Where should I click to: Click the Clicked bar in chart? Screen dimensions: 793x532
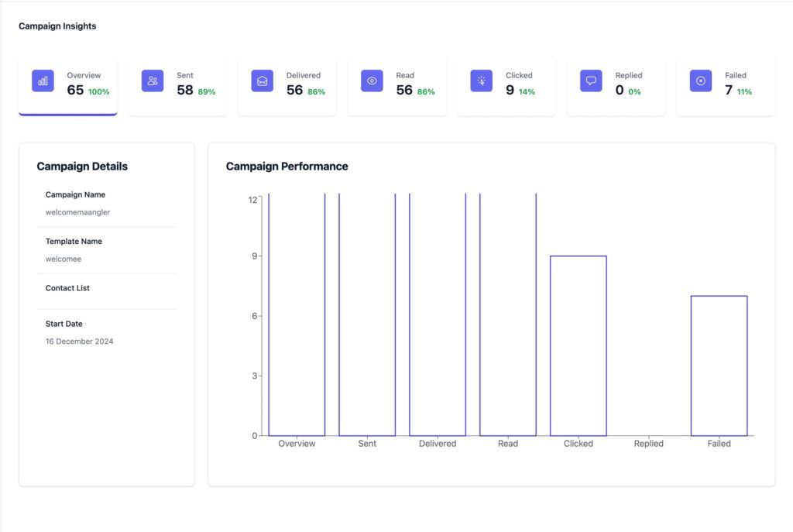(x=578, y=345)
